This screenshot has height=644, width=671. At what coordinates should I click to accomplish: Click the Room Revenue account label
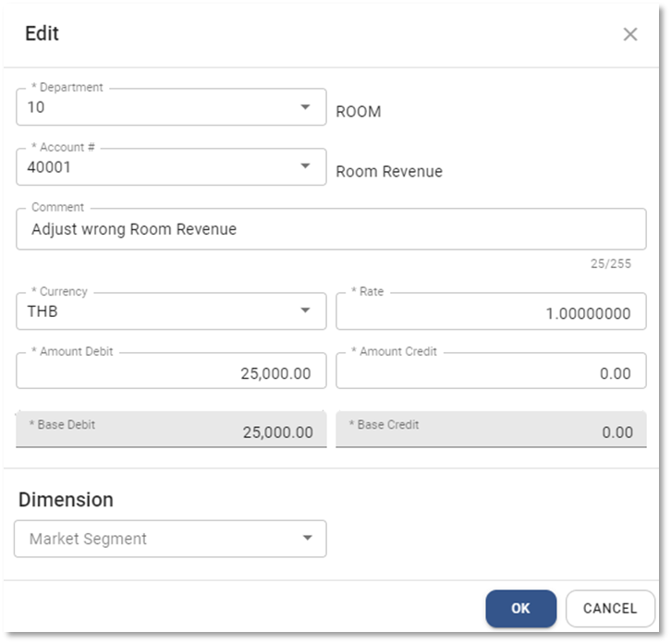point(389,172)
